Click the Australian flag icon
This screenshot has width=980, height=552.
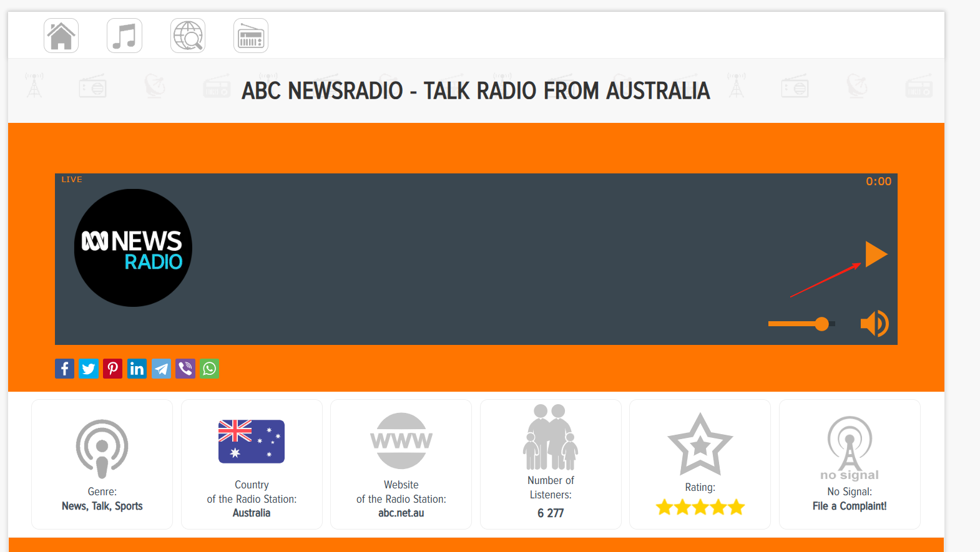tap(252, 442)
